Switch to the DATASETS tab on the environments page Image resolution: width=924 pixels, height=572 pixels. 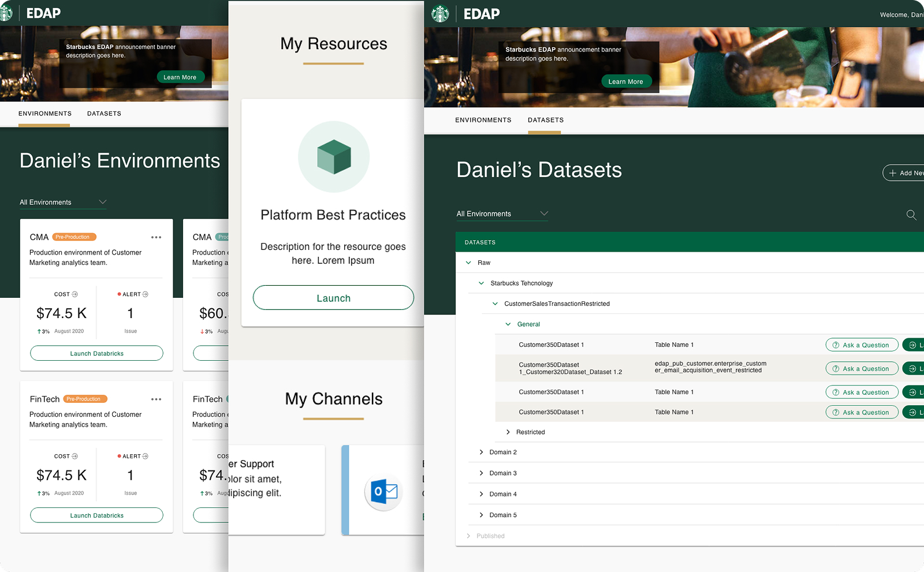104,114
